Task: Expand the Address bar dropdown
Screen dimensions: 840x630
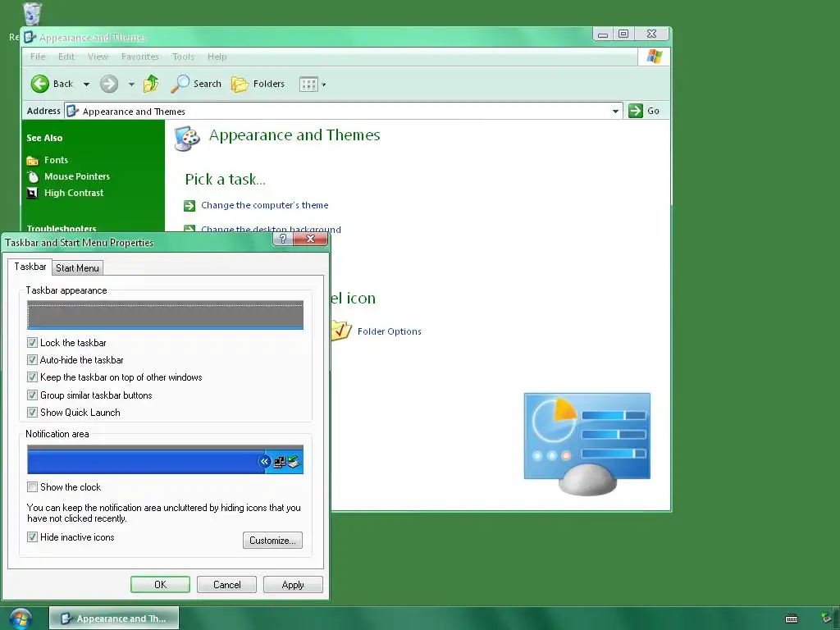Action: coord(615,111)
